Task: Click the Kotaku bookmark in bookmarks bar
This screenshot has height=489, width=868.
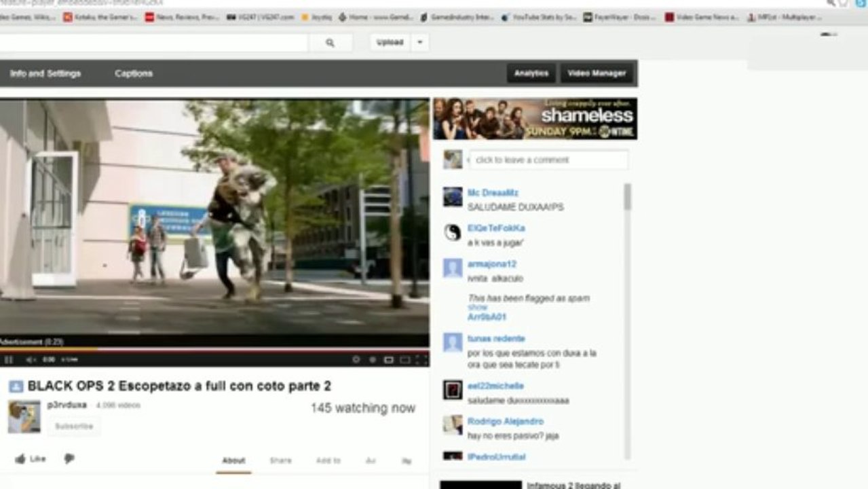Action: tap(100, 17)
